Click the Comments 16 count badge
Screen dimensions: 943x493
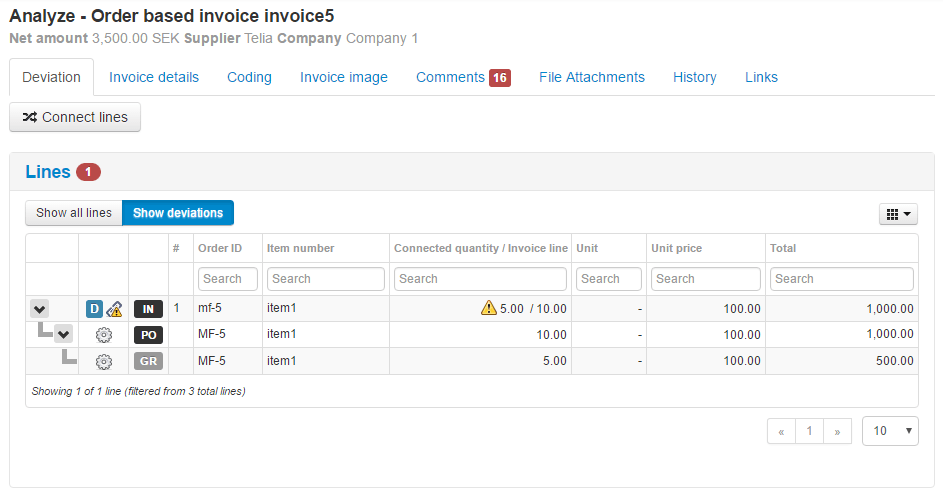(x=500, y=78)
